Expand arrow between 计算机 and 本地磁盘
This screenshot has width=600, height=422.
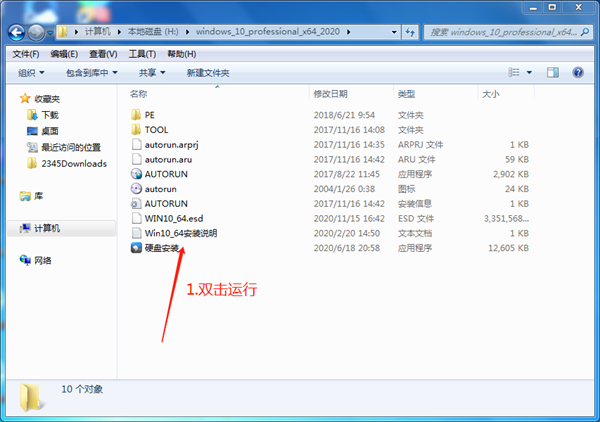(119, 32)
